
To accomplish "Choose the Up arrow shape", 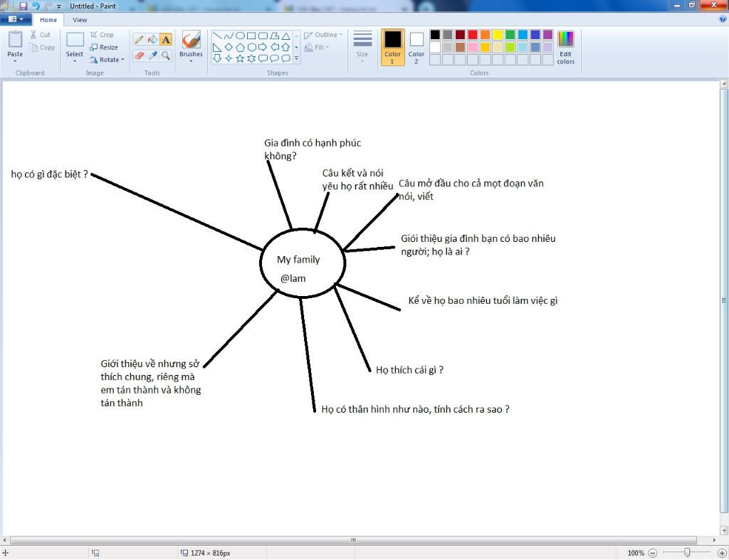I will coord(286,47).
